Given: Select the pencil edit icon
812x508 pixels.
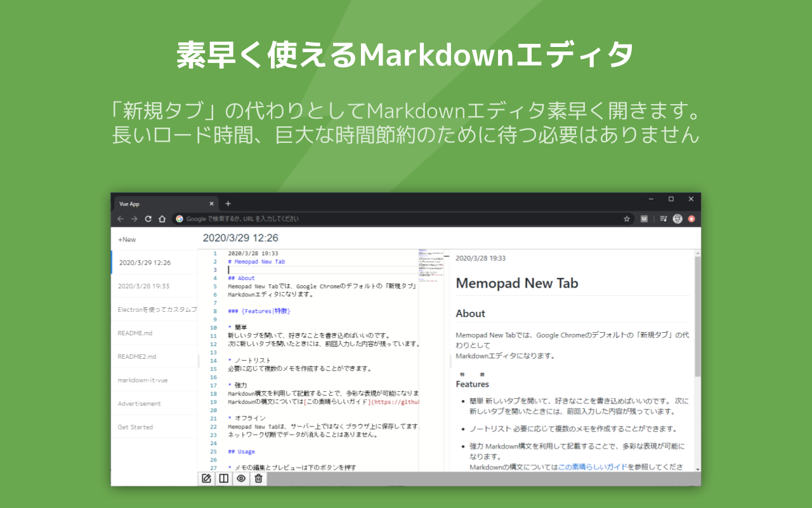Looking at the screenshot, I should 206,478.
